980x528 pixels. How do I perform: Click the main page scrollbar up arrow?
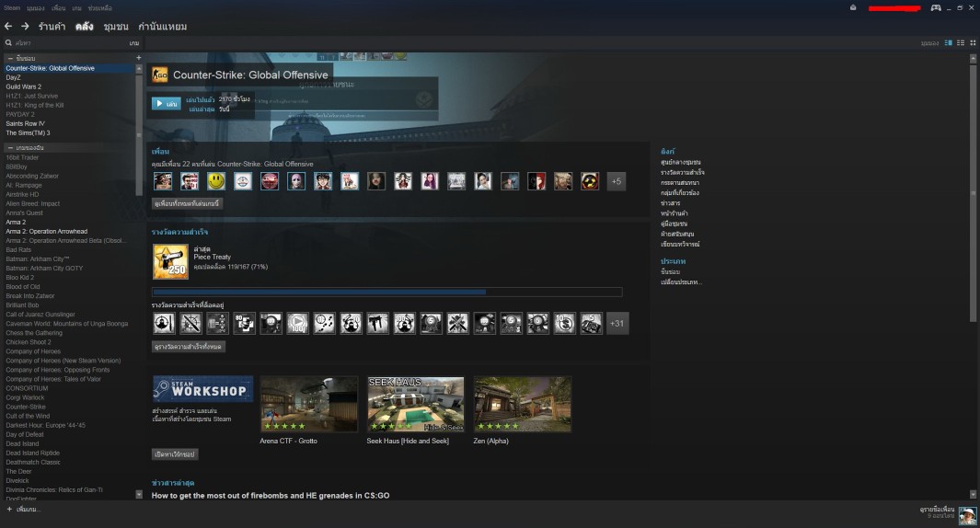click(x=974, y=58)
